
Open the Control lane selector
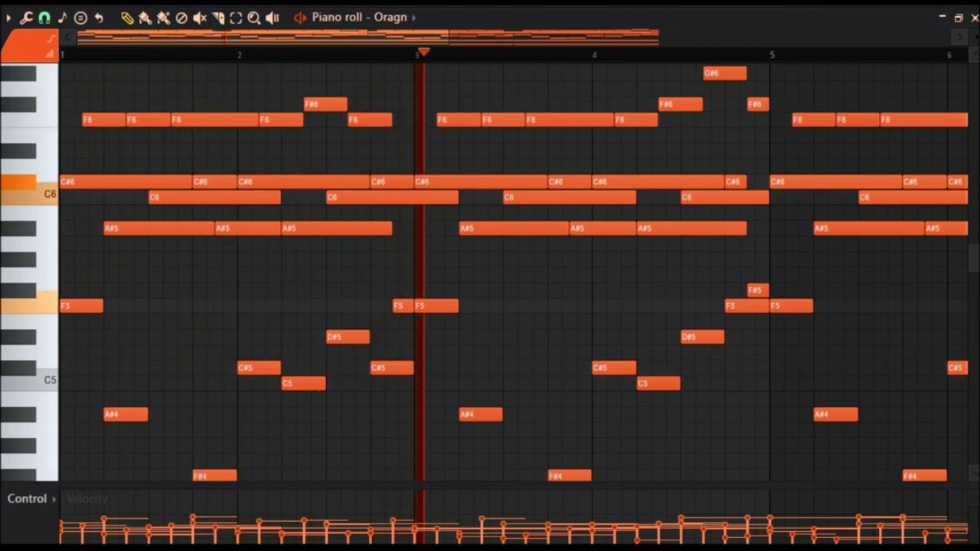(x=31, y=498)
